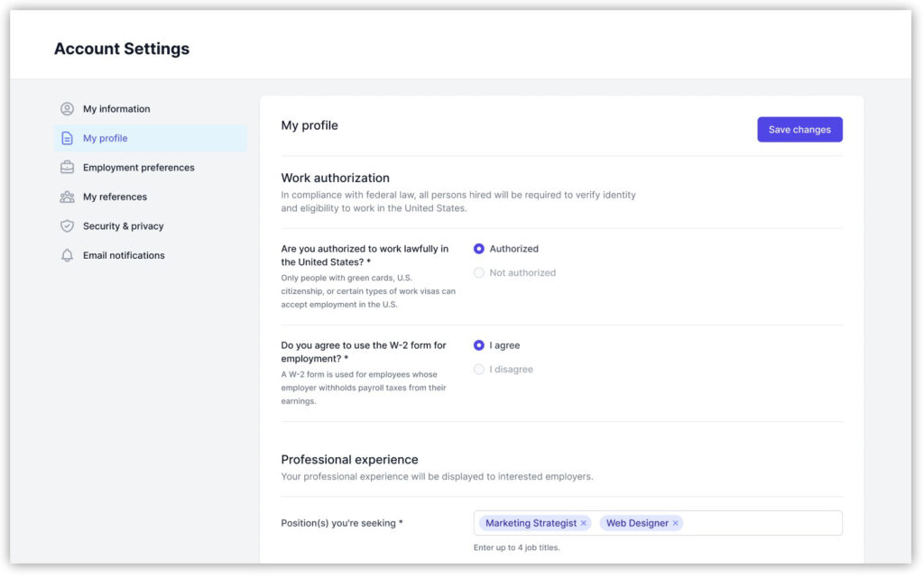Open the My information settings section

[116, 109]
